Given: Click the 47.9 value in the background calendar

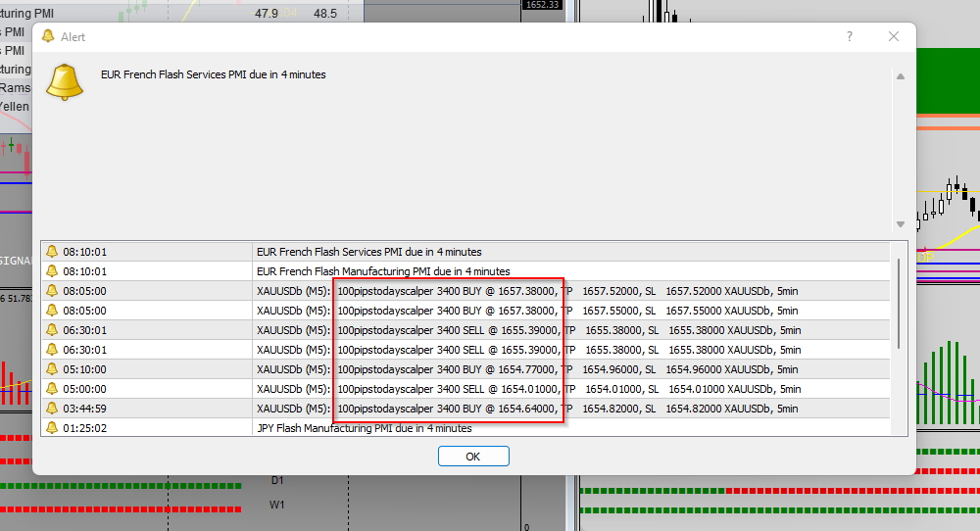Looking at the screenshot, I should click(x=267, y=13).
